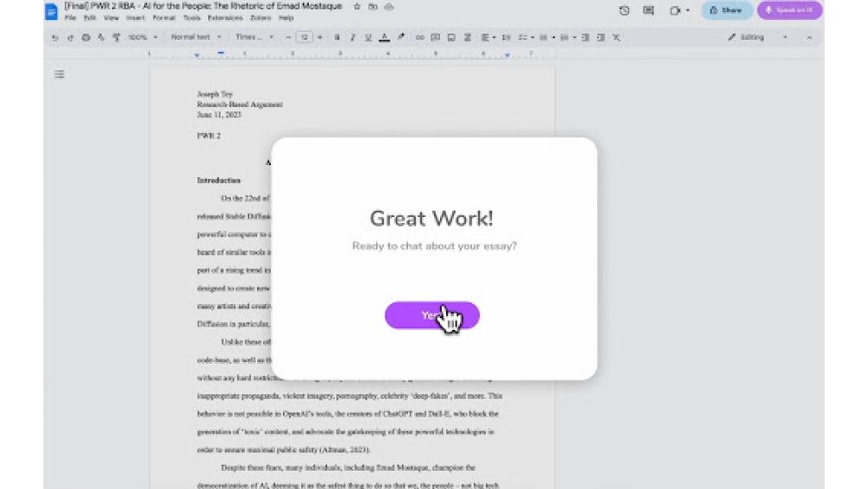Open the video call options arrow
The image size is (868, 489).
pyautogui.click(x=687, y=10)
